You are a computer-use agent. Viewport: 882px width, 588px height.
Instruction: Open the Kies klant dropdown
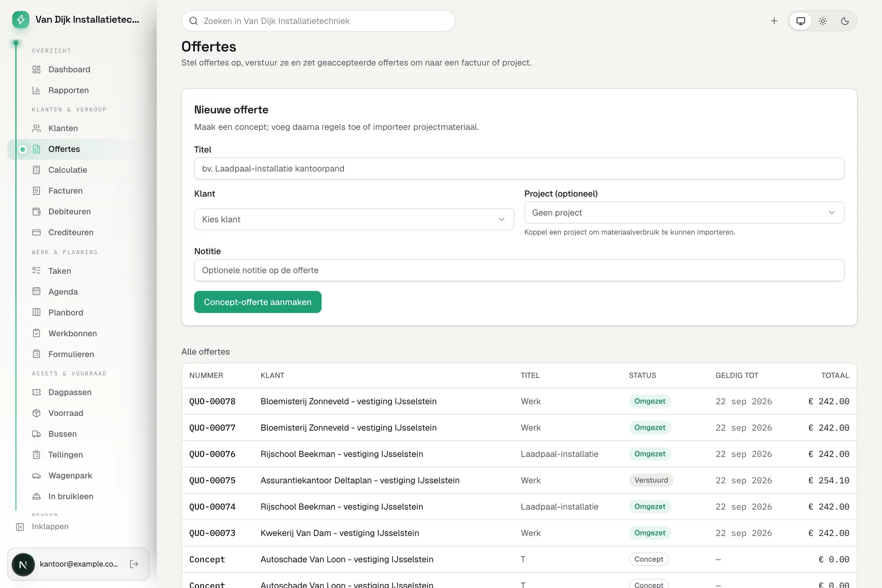(354, 219)
